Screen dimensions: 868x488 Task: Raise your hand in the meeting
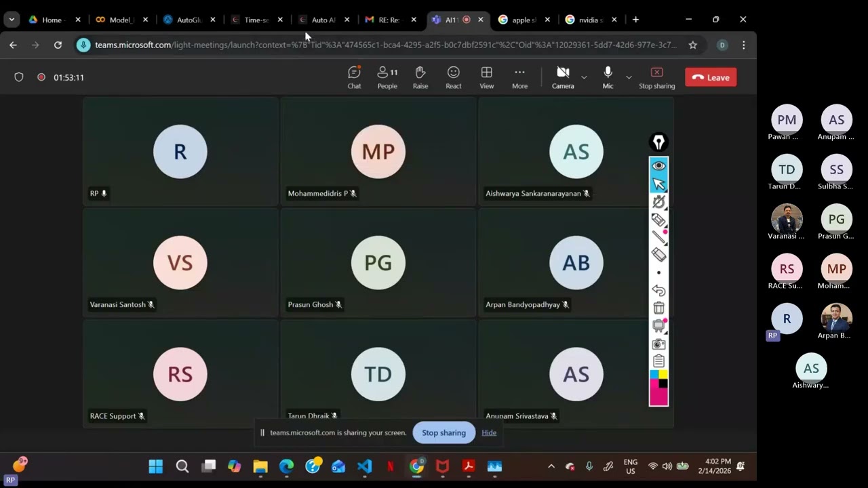tap(420, 77)
